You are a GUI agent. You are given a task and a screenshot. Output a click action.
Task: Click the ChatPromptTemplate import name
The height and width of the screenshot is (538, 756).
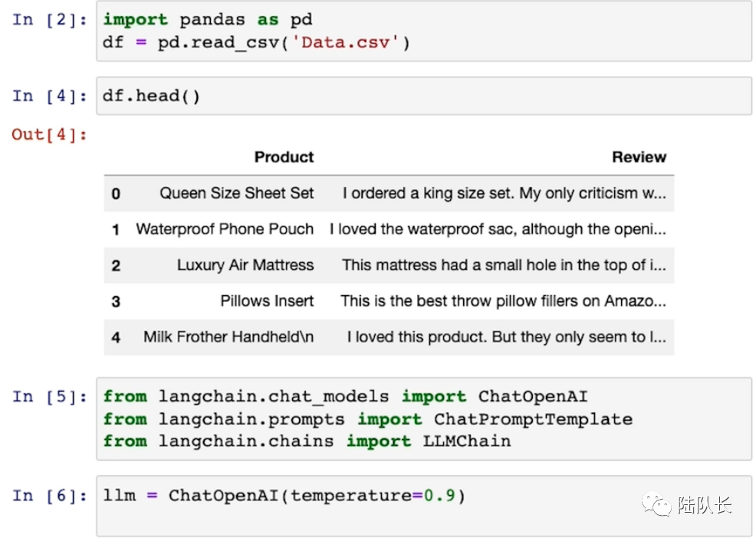coord(533,419)
